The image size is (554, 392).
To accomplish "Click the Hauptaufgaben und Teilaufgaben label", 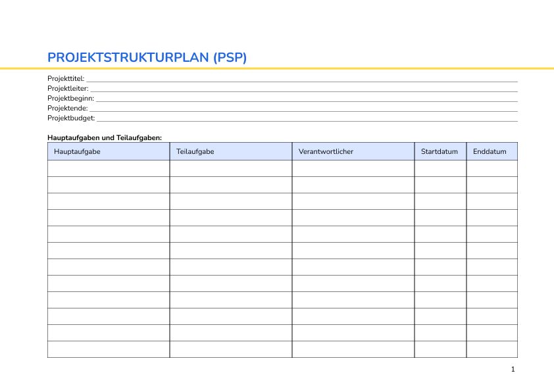I will (104, 137).
